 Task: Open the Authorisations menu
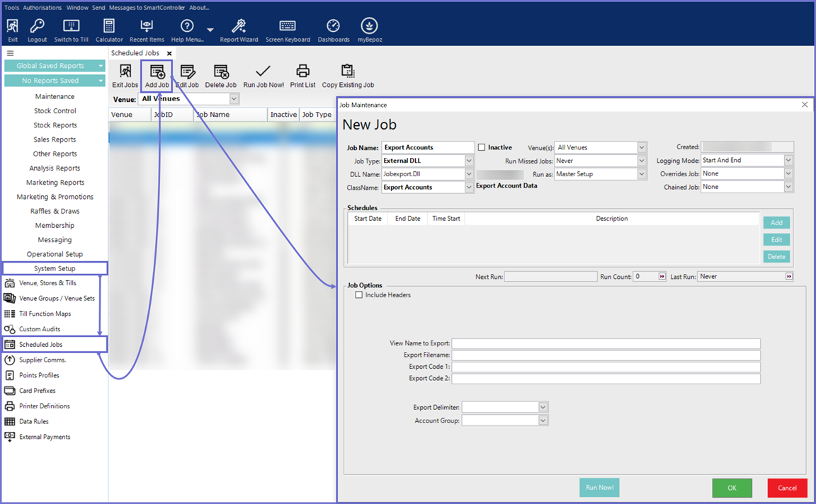point(42,8)
